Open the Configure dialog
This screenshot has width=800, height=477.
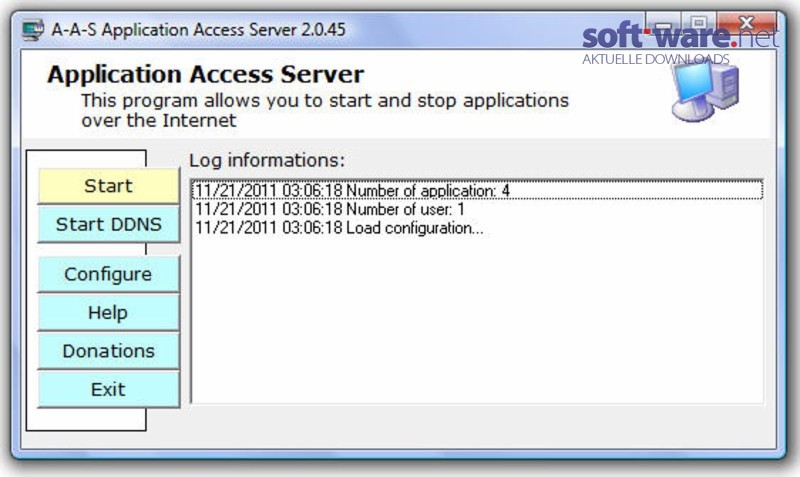108,274
